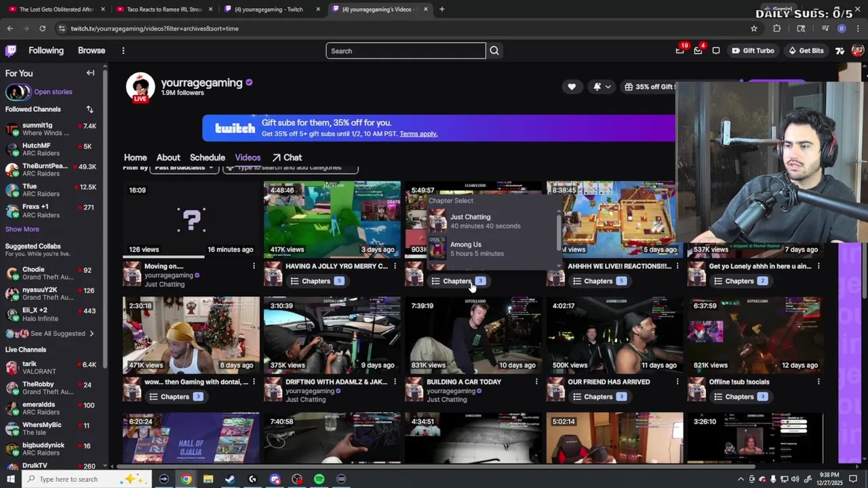Click the 35% off Gift Sub button
This screenshot has width=868, height=488.
648,87
